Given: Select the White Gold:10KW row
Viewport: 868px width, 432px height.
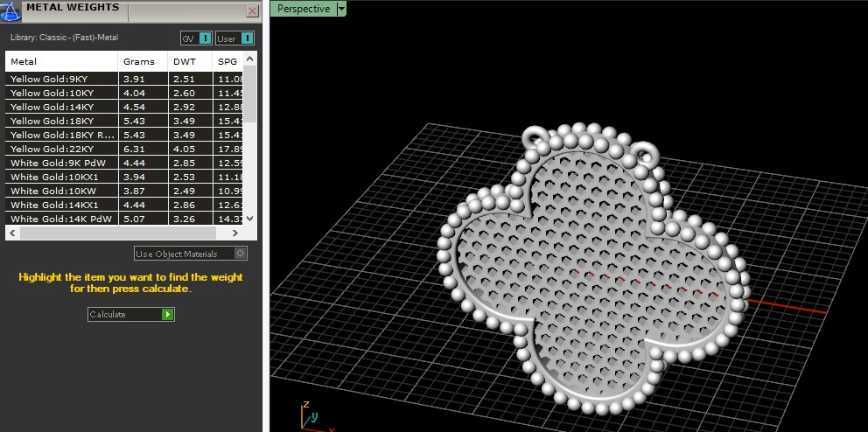Looking at the screenshot, I should pos(124,191).
